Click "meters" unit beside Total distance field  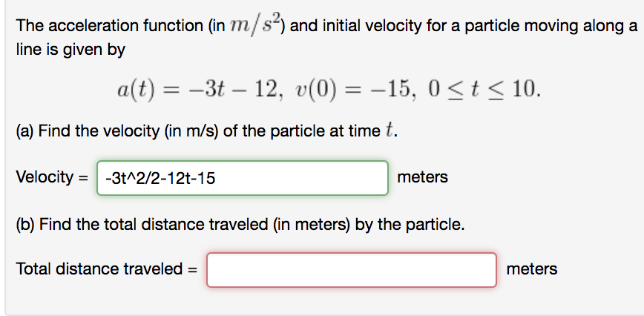pyautogui.click(x=531, y=269)
